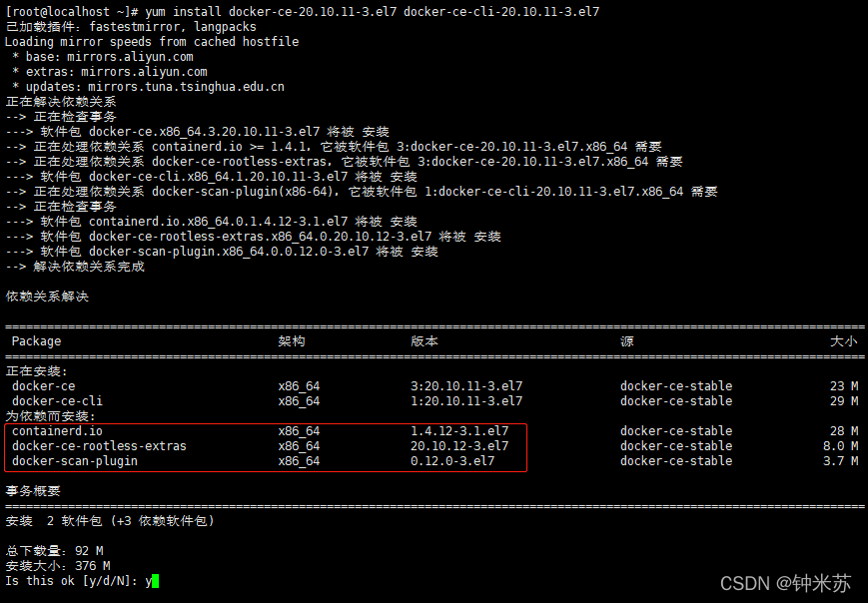Select version 3:20.10.11-3.el7 in the table
This screenshot has height=603, width=868.
[x=466, y=386]
